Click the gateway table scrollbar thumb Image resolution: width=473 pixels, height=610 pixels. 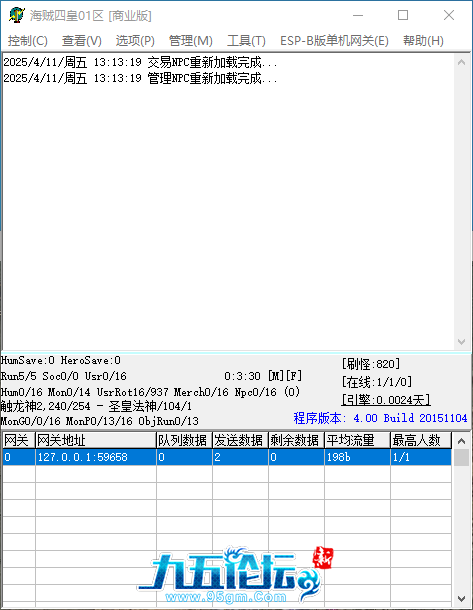(x=462, y=458)
